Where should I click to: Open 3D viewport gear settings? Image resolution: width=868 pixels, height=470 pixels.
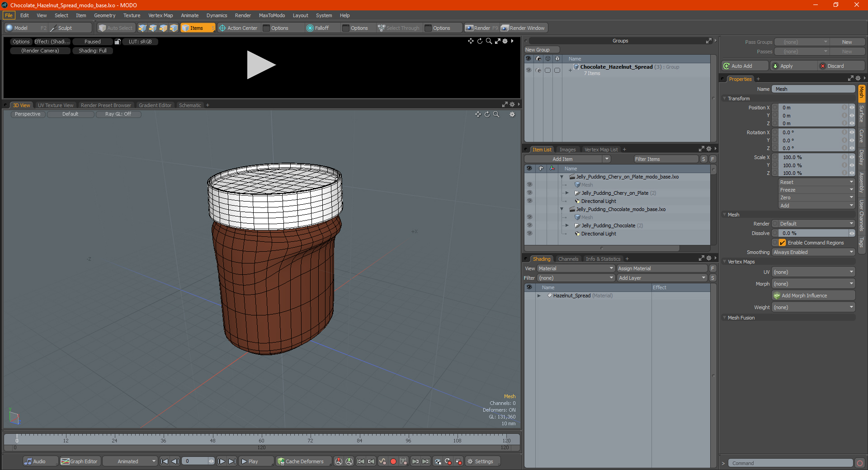(x=512, y=114)
